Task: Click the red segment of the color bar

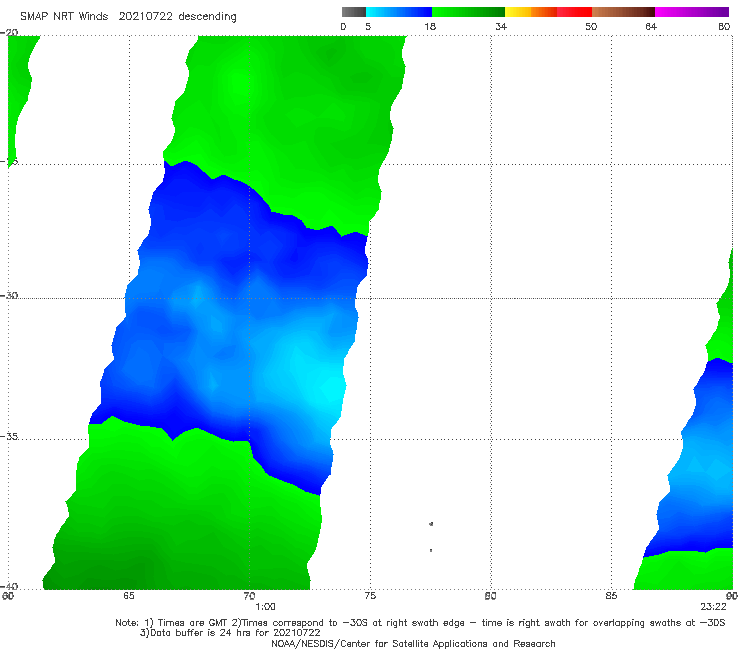Action: [x=574, y=12]
